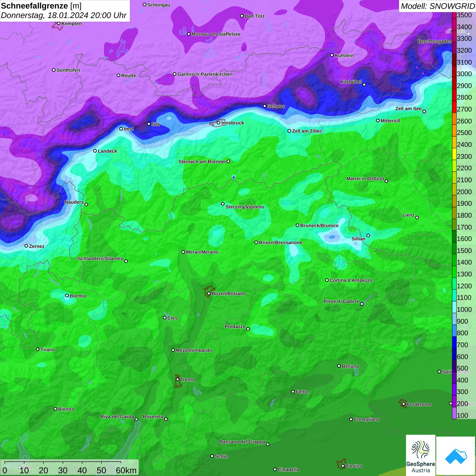
Task: Click the Zernez location dot
Action: coord(26,246)
